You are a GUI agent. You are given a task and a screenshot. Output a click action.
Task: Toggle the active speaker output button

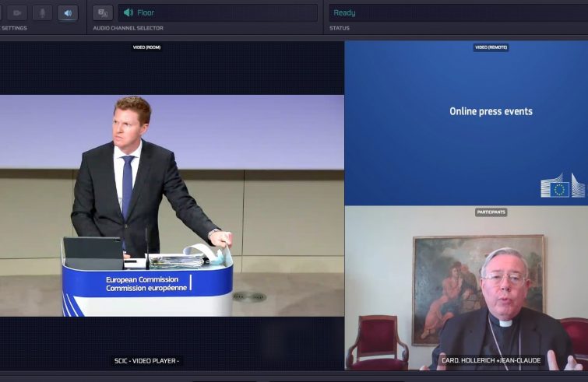68,12
